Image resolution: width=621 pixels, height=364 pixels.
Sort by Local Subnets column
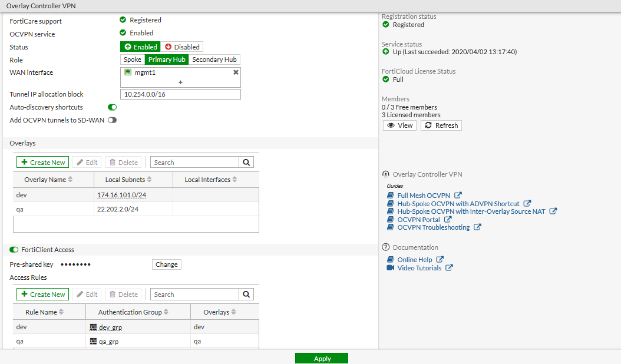150,180
